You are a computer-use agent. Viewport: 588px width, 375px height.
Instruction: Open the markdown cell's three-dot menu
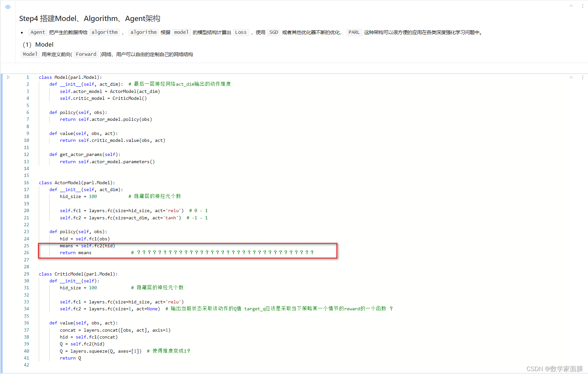583,6
